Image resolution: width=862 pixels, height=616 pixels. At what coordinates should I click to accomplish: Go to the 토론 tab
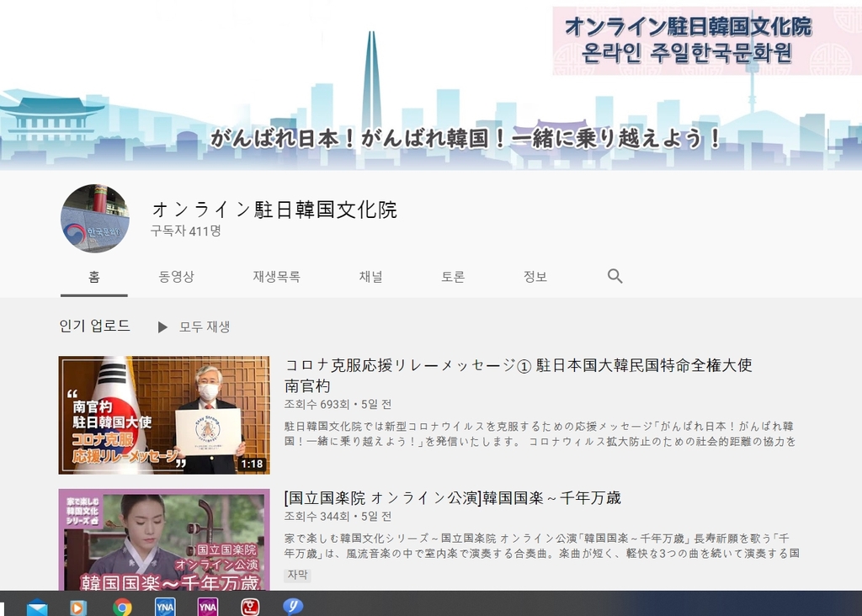(453, 276)
